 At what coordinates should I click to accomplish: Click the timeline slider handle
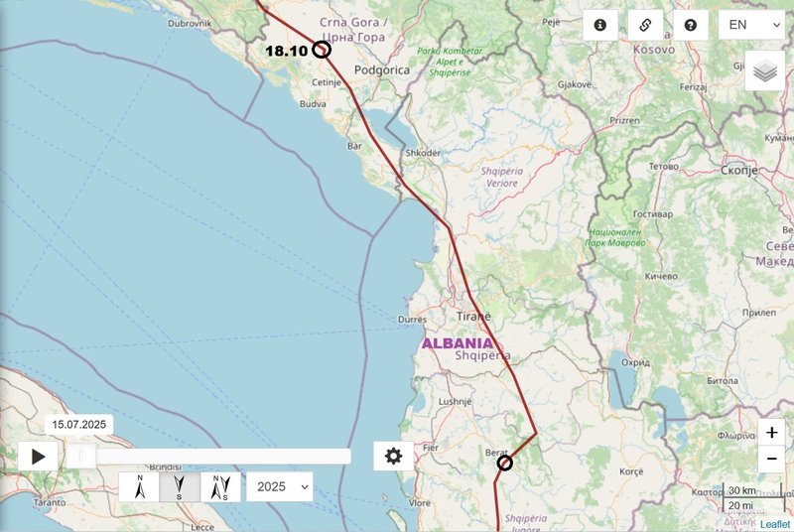[x=81, y=457]
